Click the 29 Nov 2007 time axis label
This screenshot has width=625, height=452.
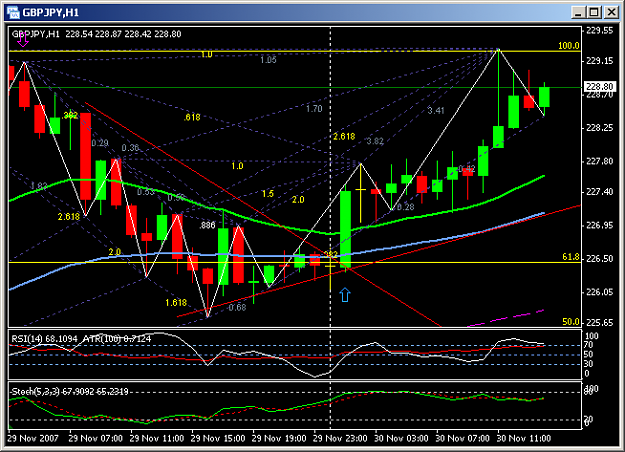tap(33, 438)
